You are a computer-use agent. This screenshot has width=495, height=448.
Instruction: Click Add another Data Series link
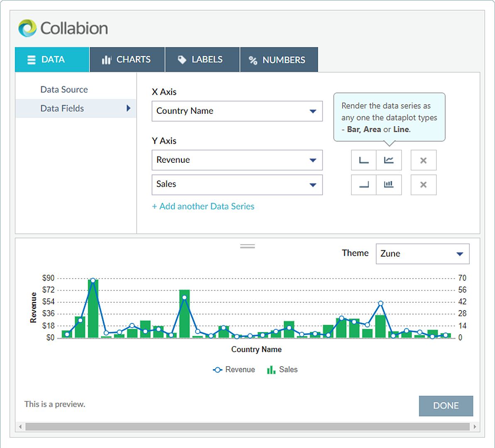[x=203, y=206]
